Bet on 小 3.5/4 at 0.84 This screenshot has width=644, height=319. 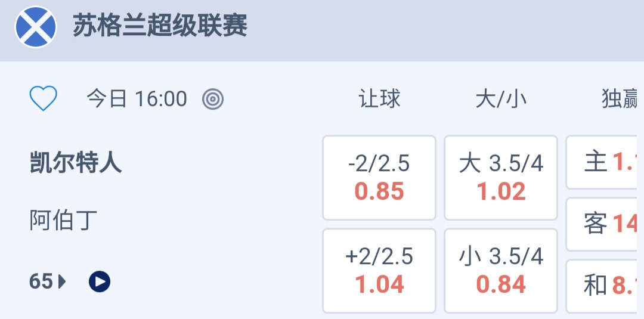[501, 271]
